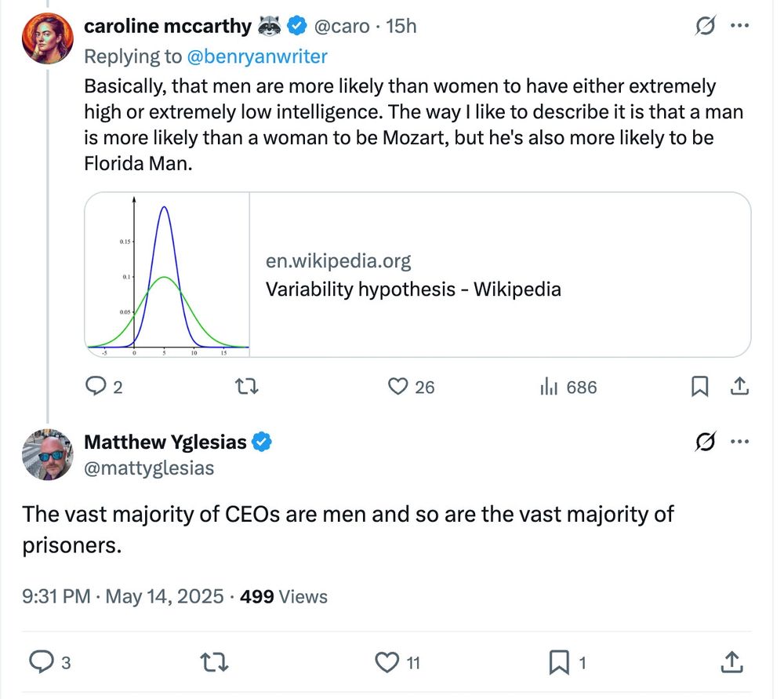Bookmark caroline's tweet

pyautogui.click(x=699, y=386)
